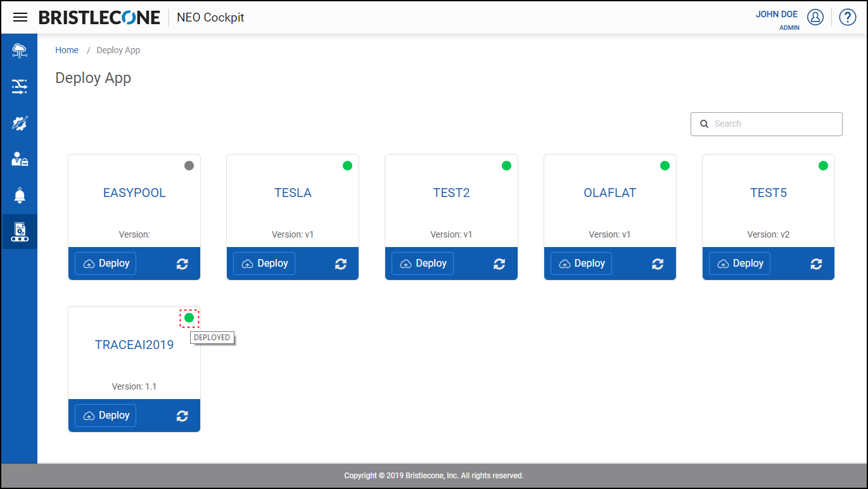Click Version: v1 on the OLAFLAT card

click(x=610, y=234)
